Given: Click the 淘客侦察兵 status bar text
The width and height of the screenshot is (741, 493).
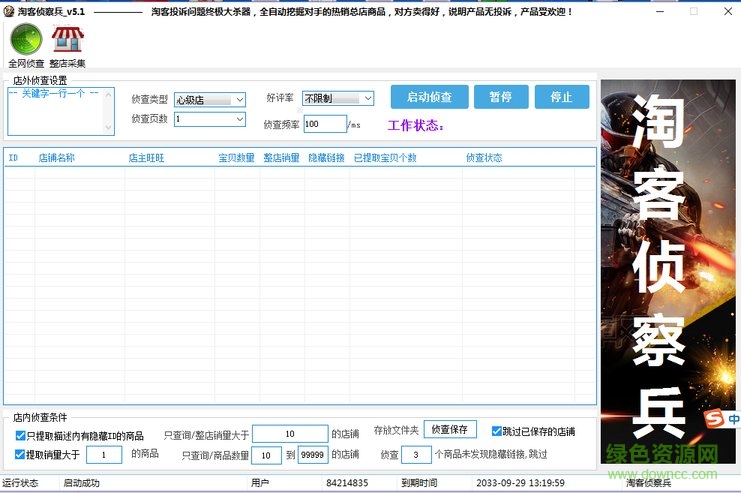Looking at the screenshot, I should pyautogui.click(x=648, y=483).
